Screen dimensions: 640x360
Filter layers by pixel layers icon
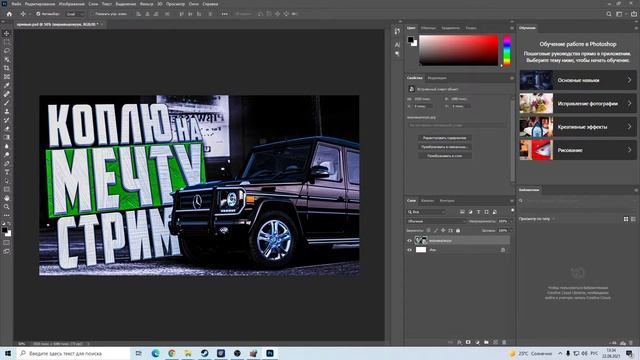click(x=462, y=212)
